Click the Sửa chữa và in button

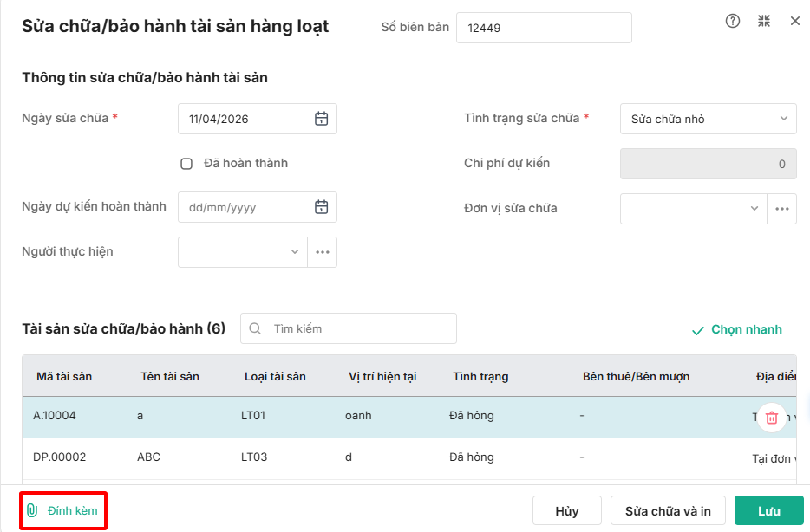coord(668,511)
